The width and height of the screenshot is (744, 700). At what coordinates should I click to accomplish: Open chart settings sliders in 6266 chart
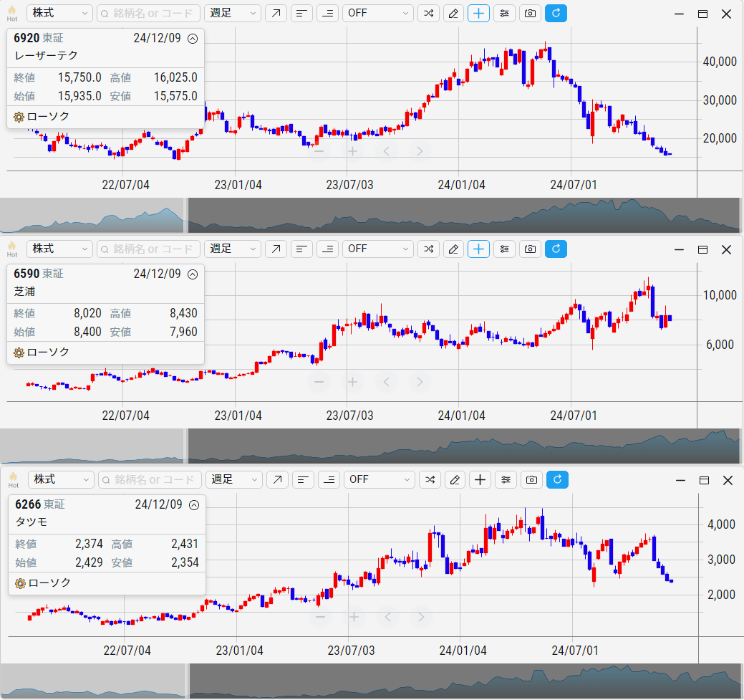pyautogui.click(x=506, y=479)
